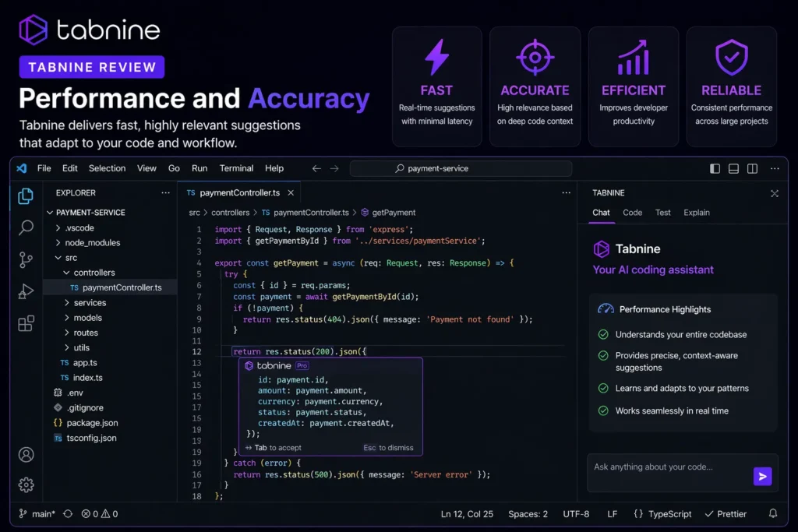Viewport: 798px width, 532px height.
Task: Synchronize changes icon in status bar
Action: pos(68,513)
